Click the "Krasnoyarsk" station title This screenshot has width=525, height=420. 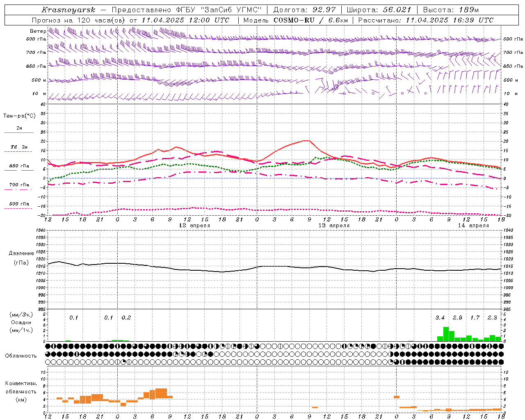[68, 10]
